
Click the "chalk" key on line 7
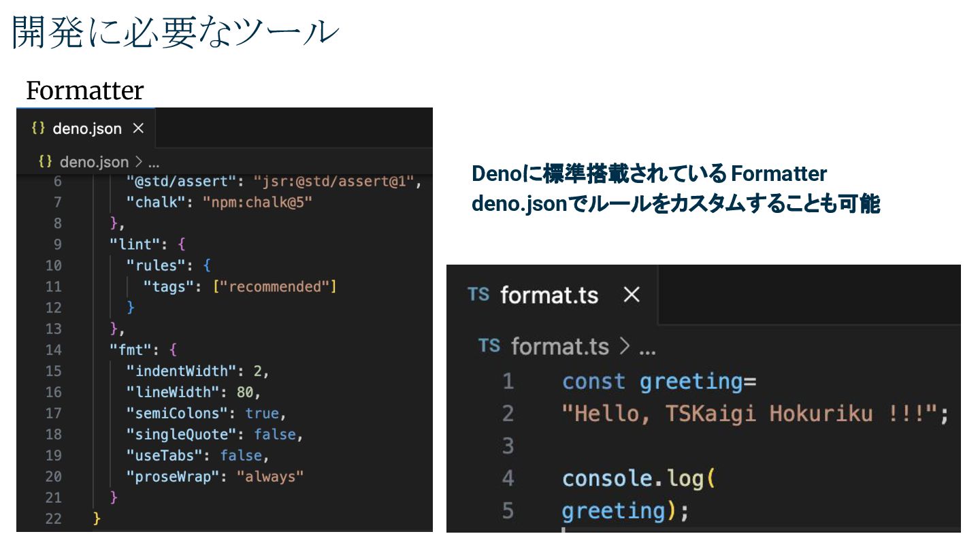pyautogui.click(x=155, y=202)
